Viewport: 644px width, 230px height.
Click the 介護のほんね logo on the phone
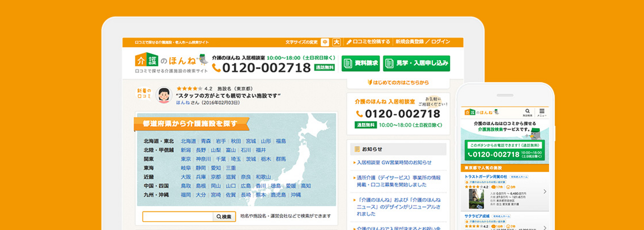click(x=481, y=112)
